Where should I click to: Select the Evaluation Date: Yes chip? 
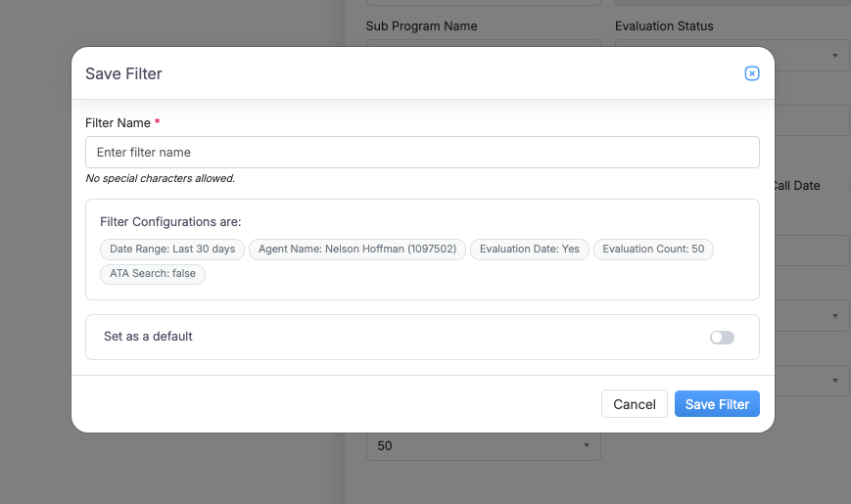point(529,249)
